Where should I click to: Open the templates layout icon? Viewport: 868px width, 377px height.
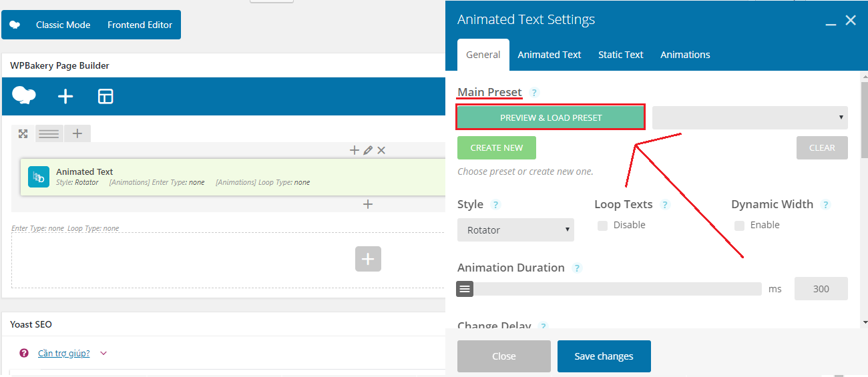105,97
